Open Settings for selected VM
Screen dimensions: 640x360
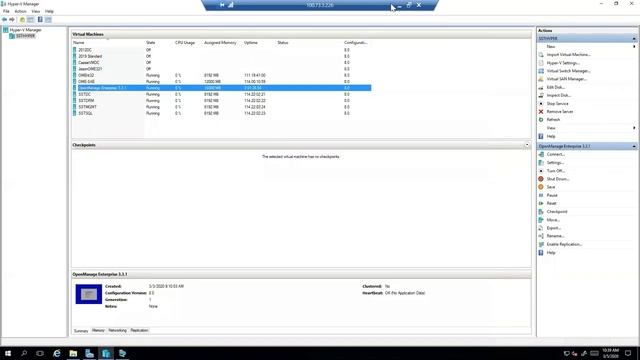555,162
